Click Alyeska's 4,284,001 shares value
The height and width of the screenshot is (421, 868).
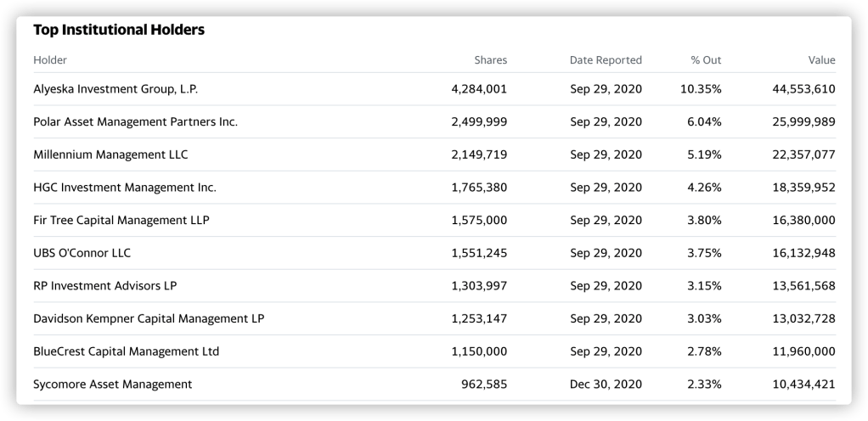point(479,89)
